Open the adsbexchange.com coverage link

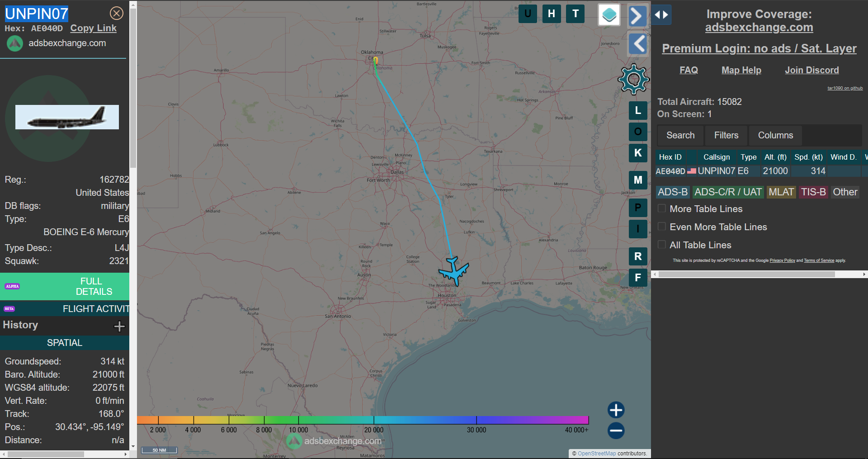pyautogui.click(x=759, y=28)
